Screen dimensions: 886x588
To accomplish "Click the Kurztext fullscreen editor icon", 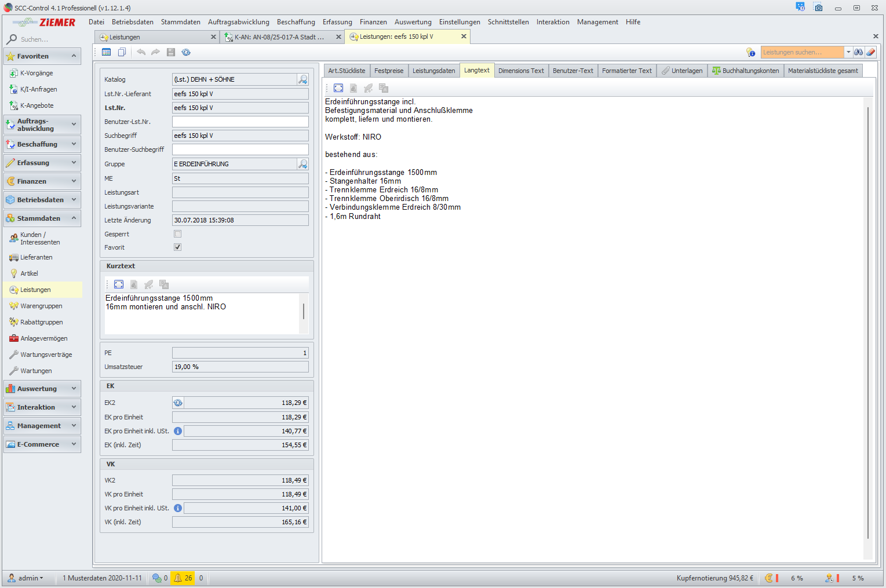I will click(x=119, y=284).
